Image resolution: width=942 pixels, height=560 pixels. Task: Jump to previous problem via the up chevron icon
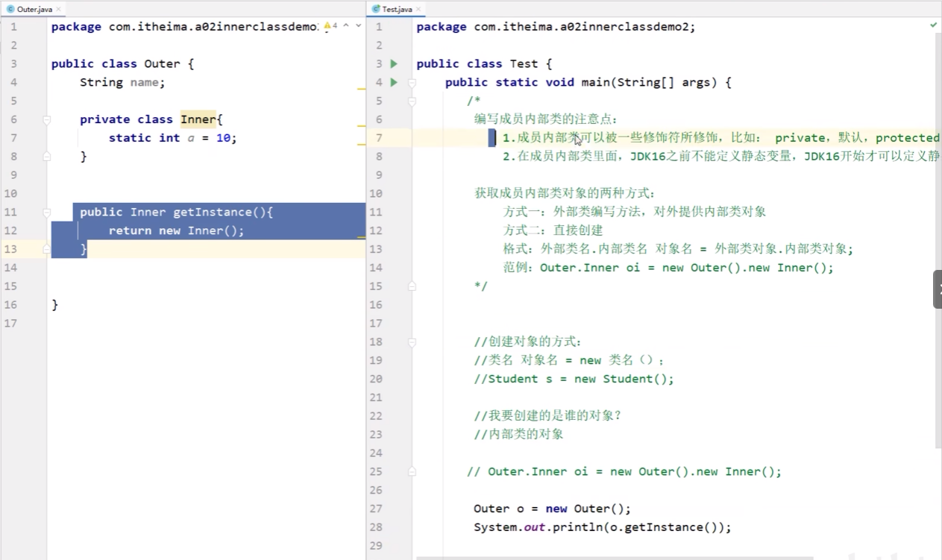click(346, 25)
